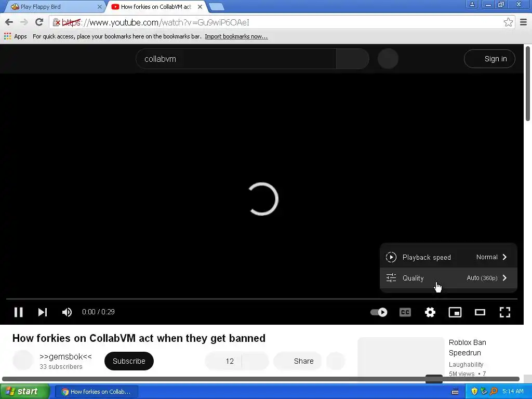Like the video showing 12 likes

click(223, 361)
